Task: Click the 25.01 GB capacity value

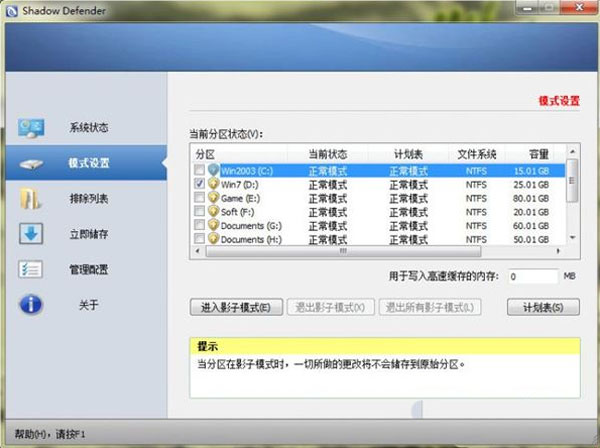Action: pyautogui.click(x=531, y=184)
